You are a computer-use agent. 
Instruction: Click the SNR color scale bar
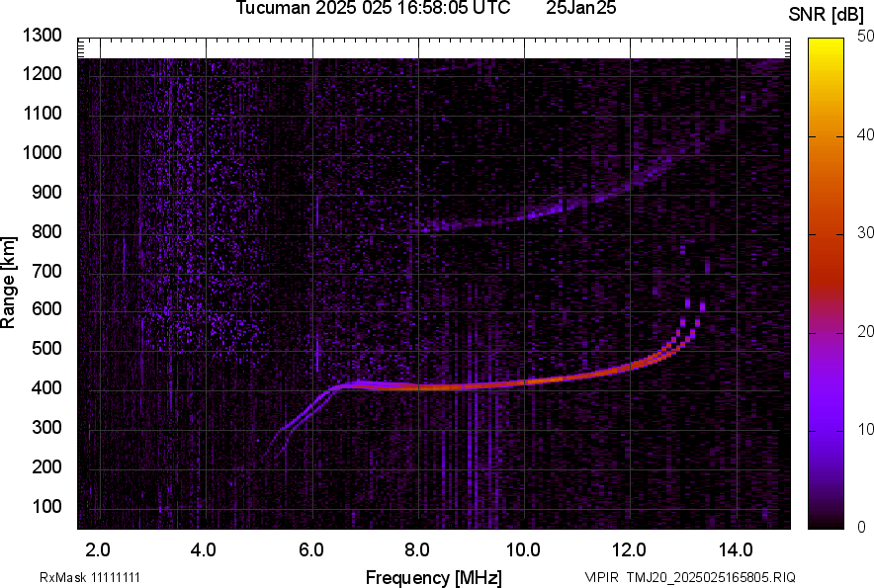827,284
